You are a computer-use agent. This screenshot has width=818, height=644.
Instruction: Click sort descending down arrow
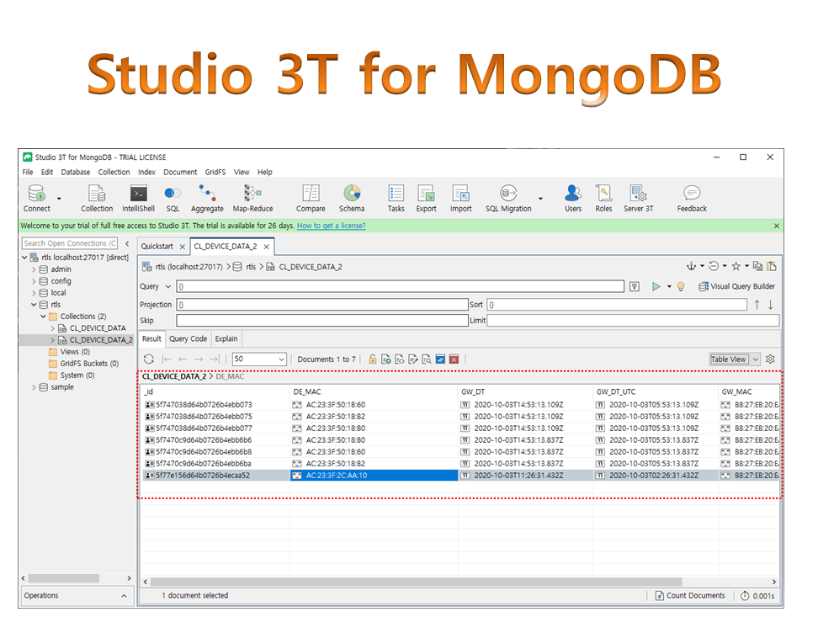(771, 305)
